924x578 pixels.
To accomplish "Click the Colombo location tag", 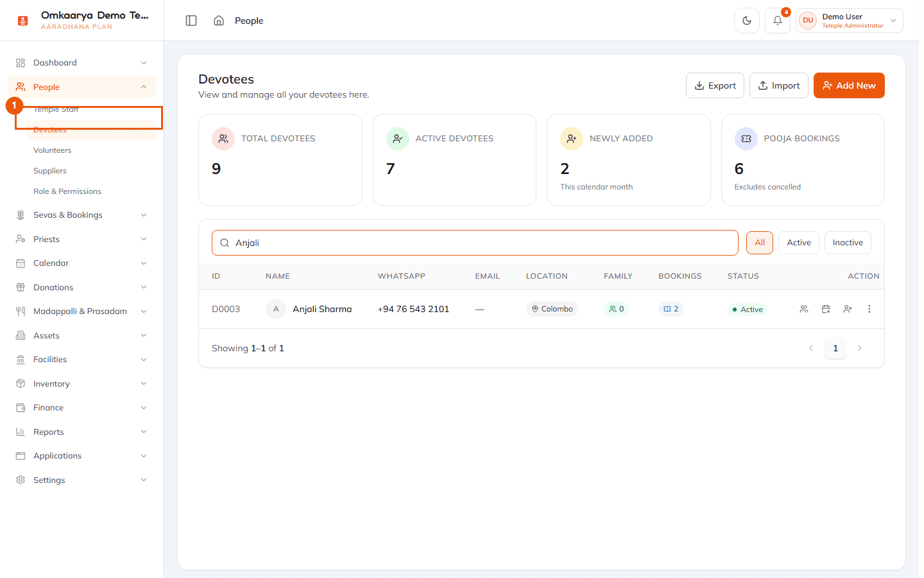I will 552,309.
